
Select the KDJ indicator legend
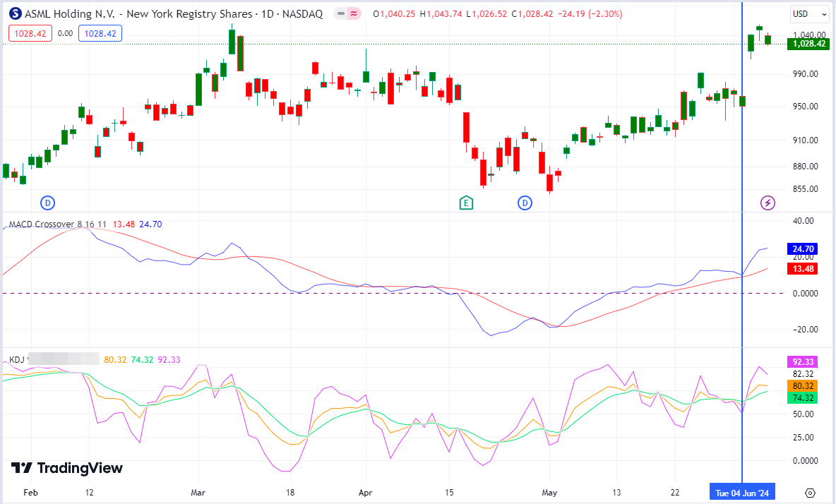tap(16, 359)
